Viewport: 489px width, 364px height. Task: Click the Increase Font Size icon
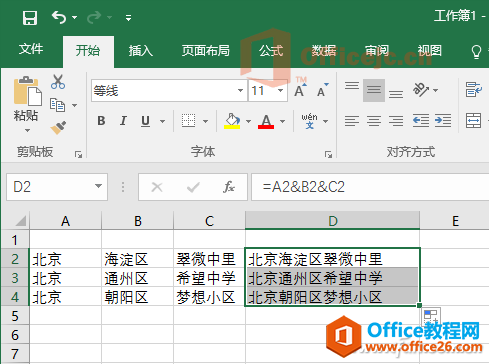point(300,90)
